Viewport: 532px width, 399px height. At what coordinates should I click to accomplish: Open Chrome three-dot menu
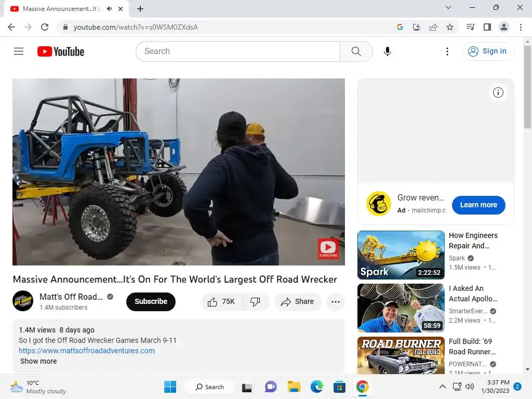pos(521,27)
